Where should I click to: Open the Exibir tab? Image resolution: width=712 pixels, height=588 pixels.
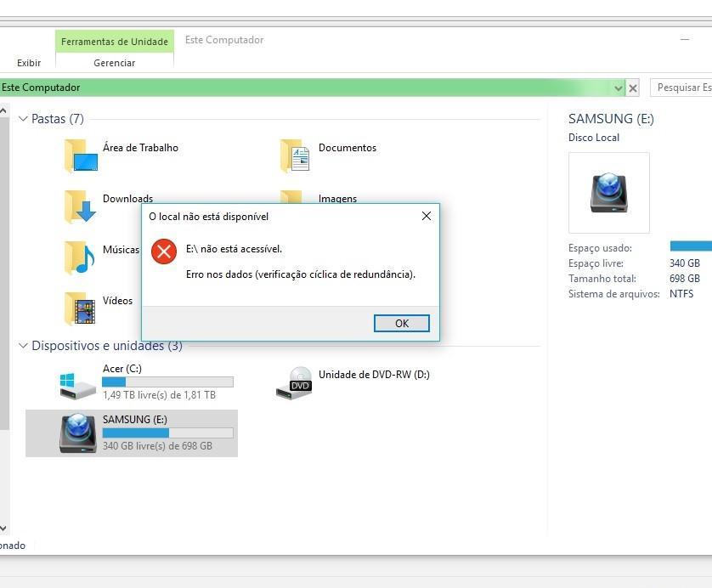coord(29,63)
